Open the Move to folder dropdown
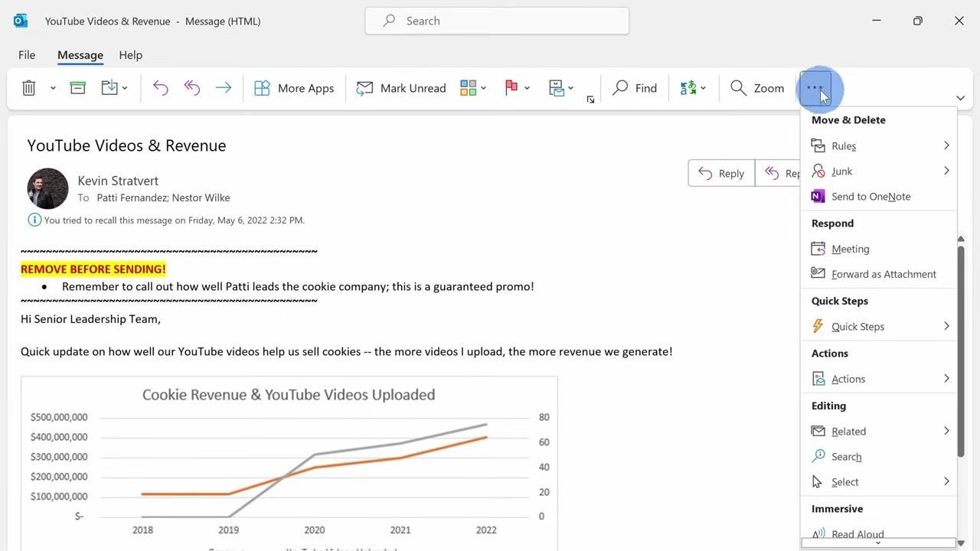980x551 pixels. coord(114,88)
